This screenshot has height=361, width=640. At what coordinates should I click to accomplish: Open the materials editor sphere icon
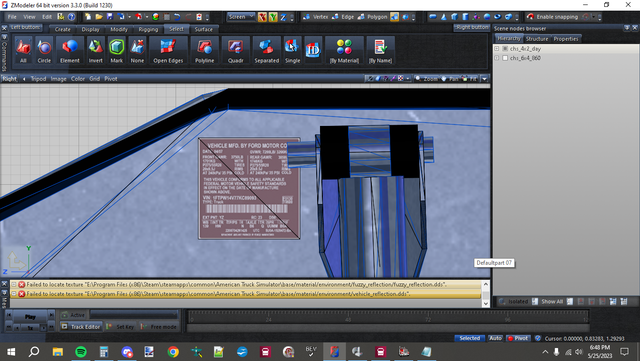(156, 17)
